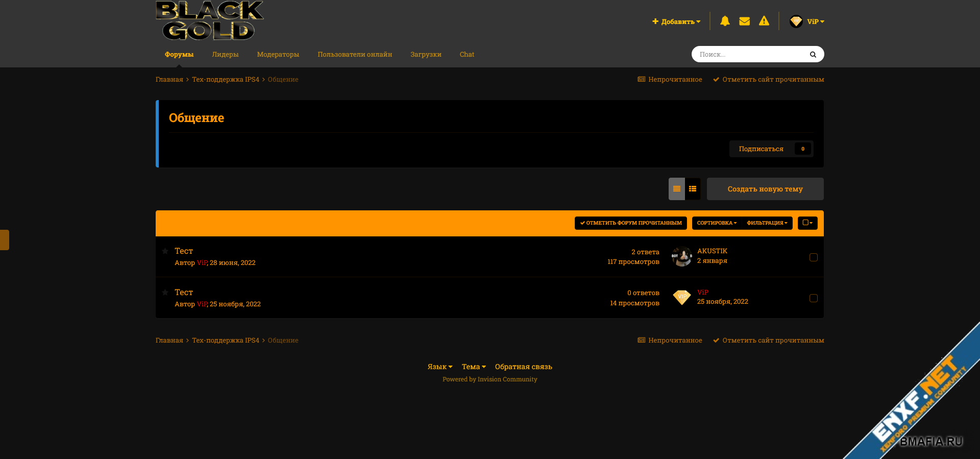Open the messages envelope icon
This screenshot has height=459, width=980.
coord(744,21)
